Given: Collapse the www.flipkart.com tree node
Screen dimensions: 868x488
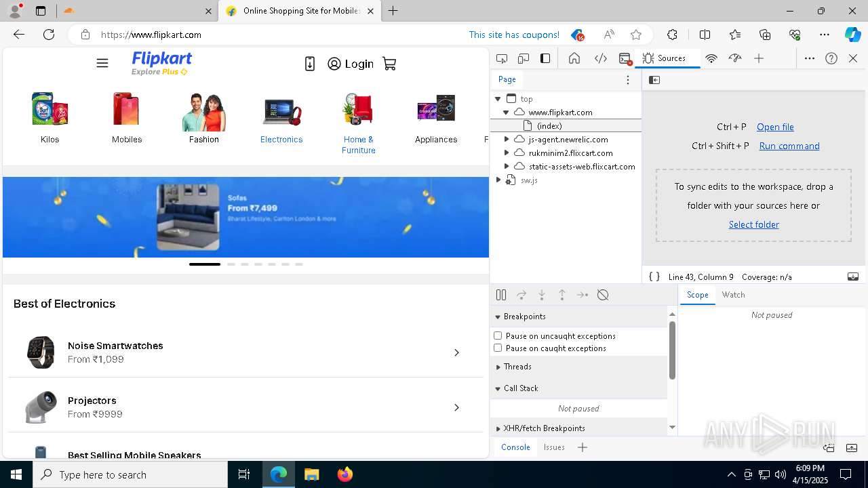Looking at the screenshot, I should [506, 113].
